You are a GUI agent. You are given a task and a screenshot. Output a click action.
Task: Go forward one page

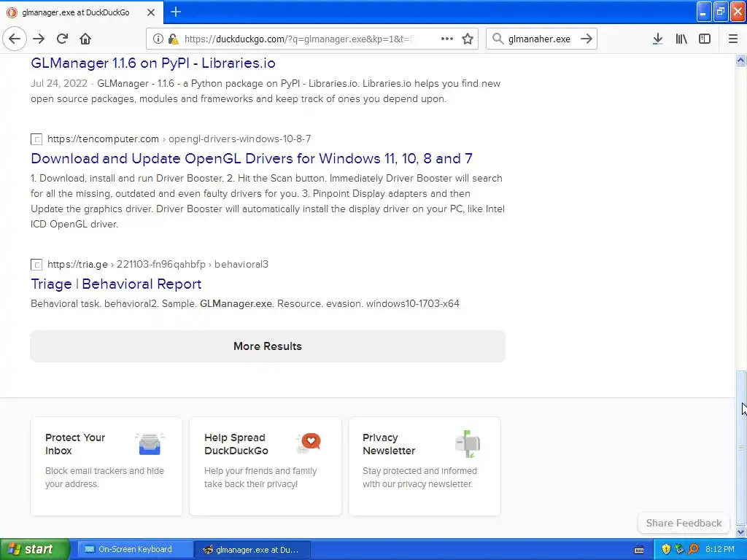point(39,39)
